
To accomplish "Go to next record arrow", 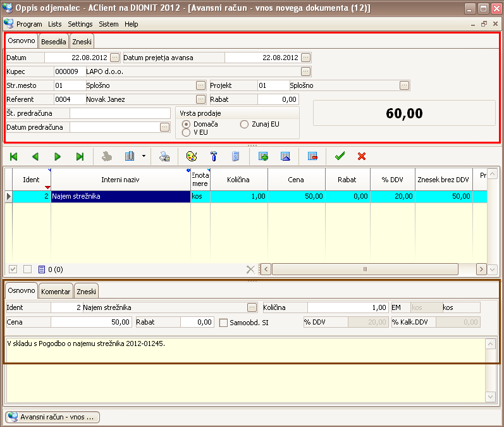I will point(58,157).
